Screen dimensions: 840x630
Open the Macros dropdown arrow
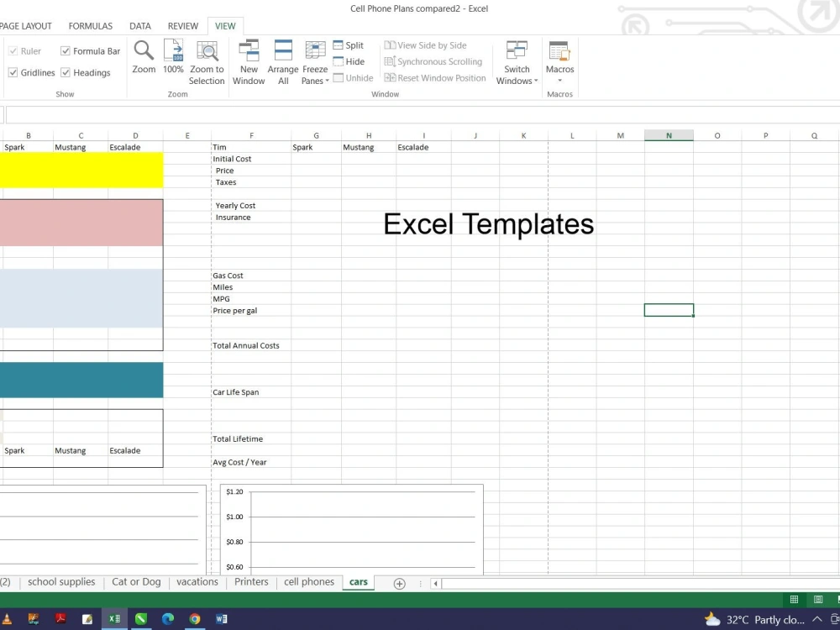(x=559, y=81)
